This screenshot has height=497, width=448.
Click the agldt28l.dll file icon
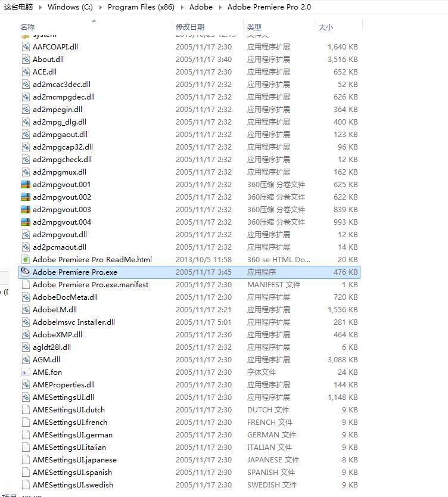tap(26, 347)
